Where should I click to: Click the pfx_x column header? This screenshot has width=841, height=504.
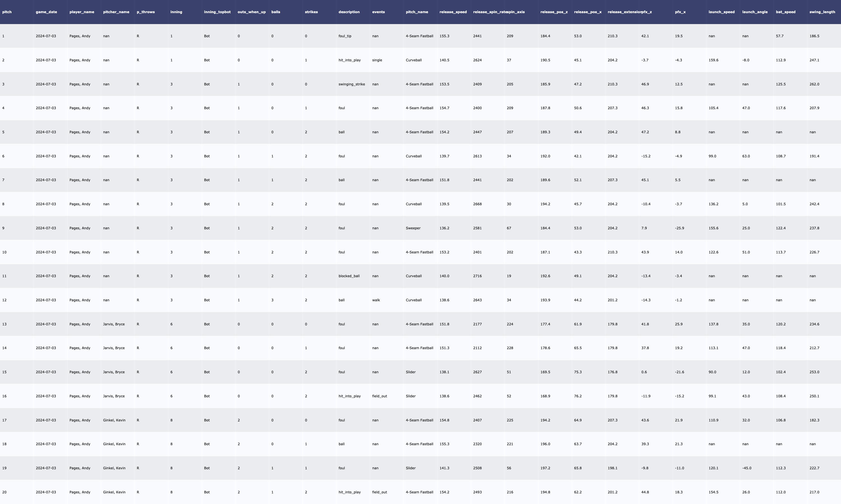coord(680,12)
